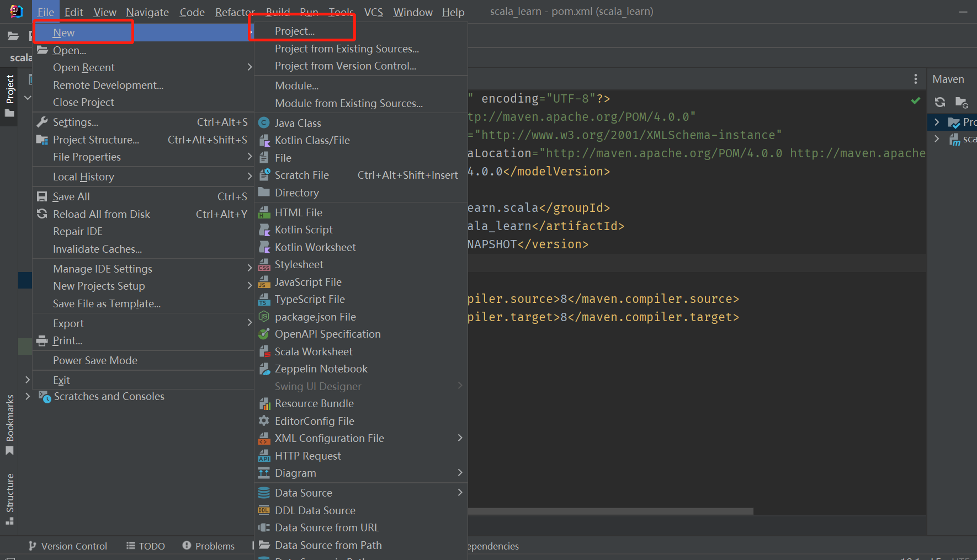Choose Module from Existing Sources...
The height and width of the screenshot is (560, 977).
[361, 103]
